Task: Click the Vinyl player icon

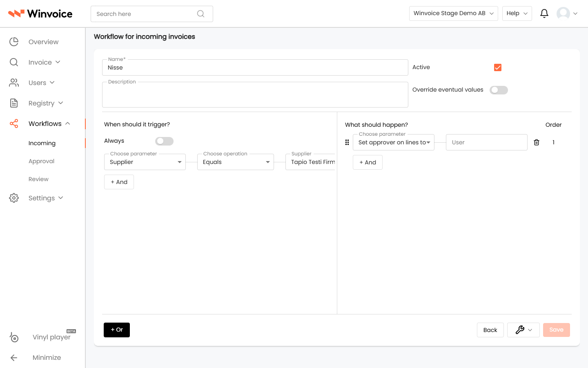Action: pos(14,337)
